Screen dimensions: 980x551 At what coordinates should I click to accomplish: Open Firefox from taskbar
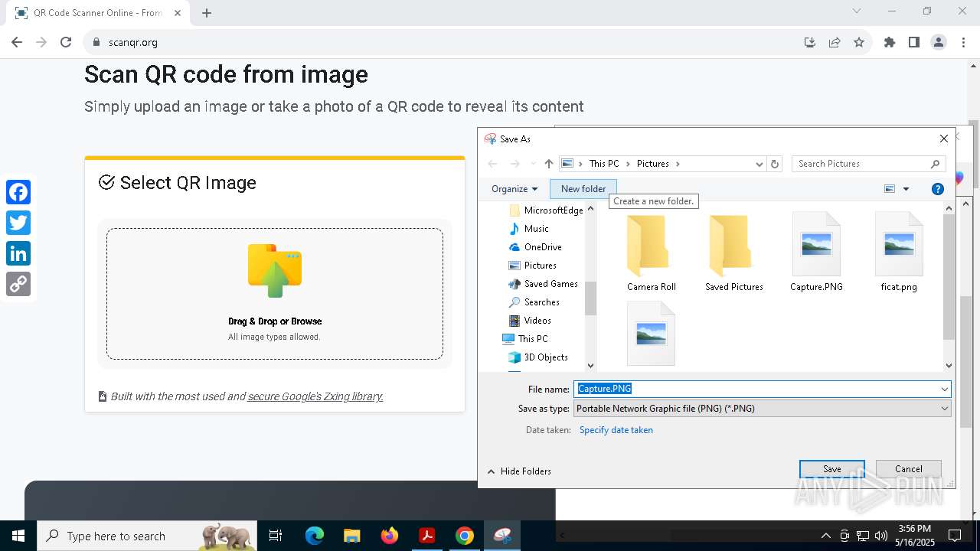(390, 536)
